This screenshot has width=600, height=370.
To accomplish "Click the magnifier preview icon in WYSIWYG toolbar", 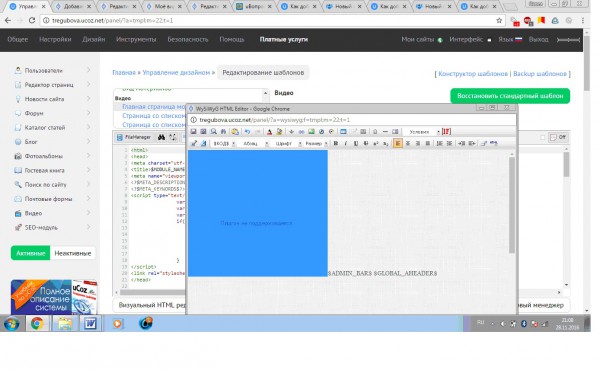I will click(x=214, y=132).
